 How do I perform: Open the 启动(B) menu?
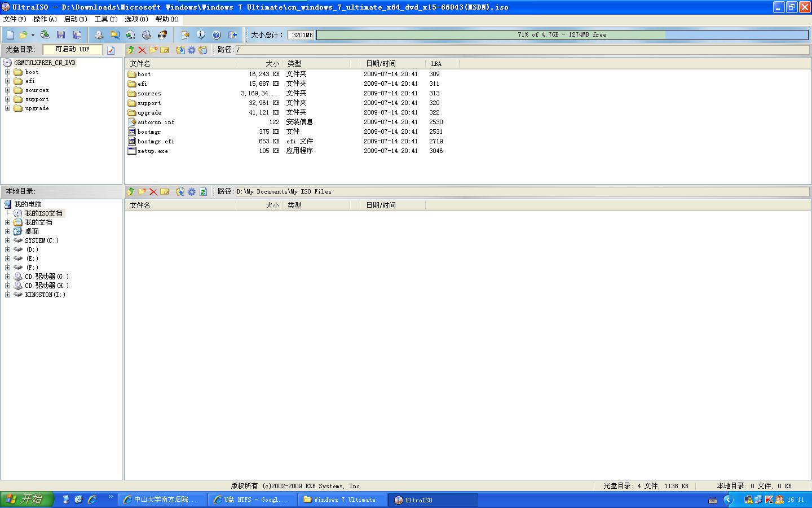point(76,19)
